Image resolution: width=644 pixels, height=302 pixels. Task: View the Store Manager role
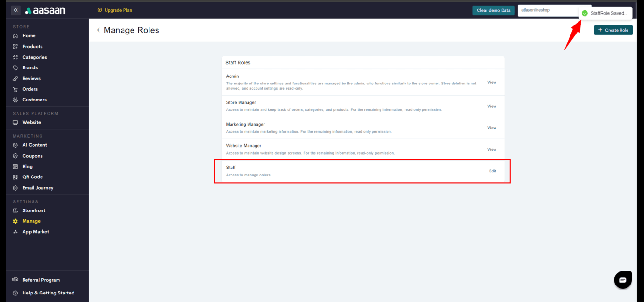[492, 106]
